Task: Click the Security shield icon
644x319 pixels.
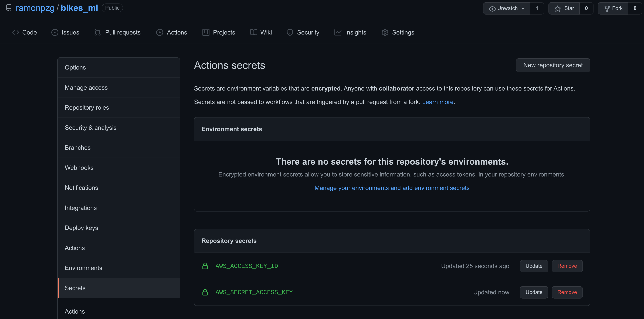Action: tap(290, 32)
